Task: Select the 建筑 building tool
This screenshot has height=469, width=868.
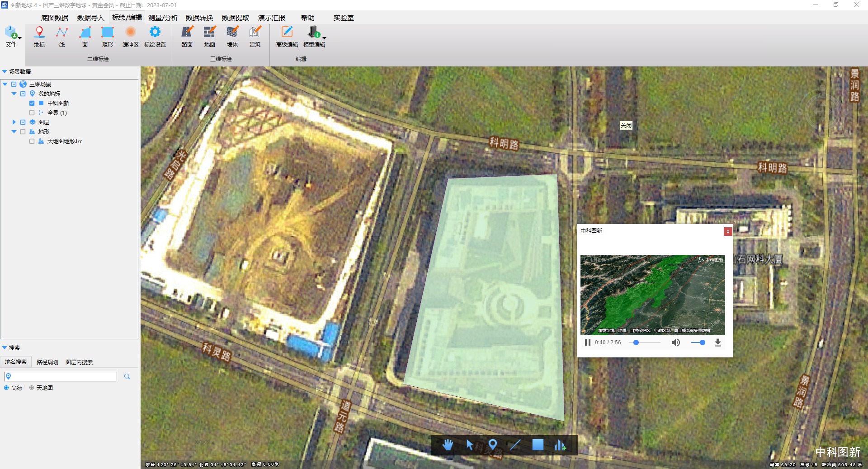Action: pos(255,37)
